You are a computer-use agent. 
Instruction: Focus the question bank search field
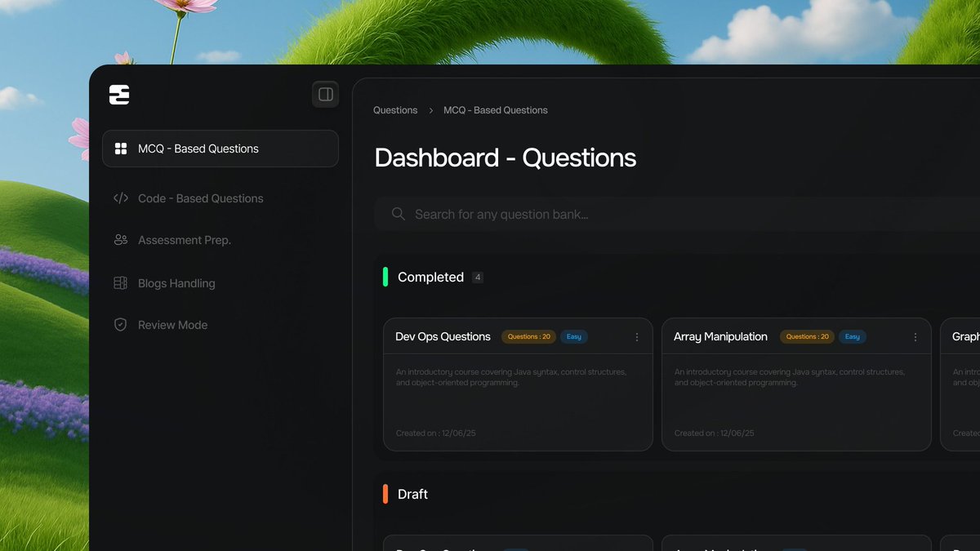click(x=677, y=214)
